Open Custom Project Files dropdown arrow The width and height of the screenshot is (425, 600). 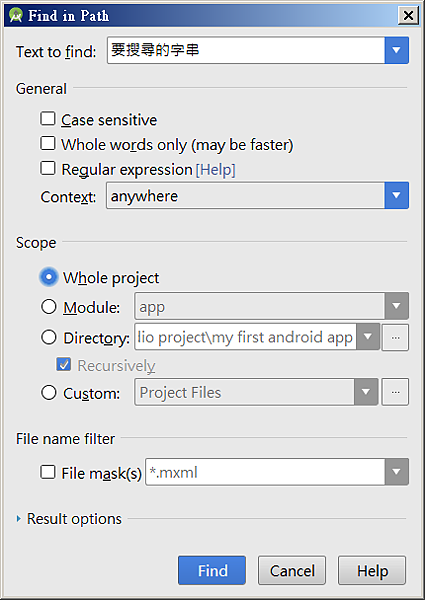point(366,392)
